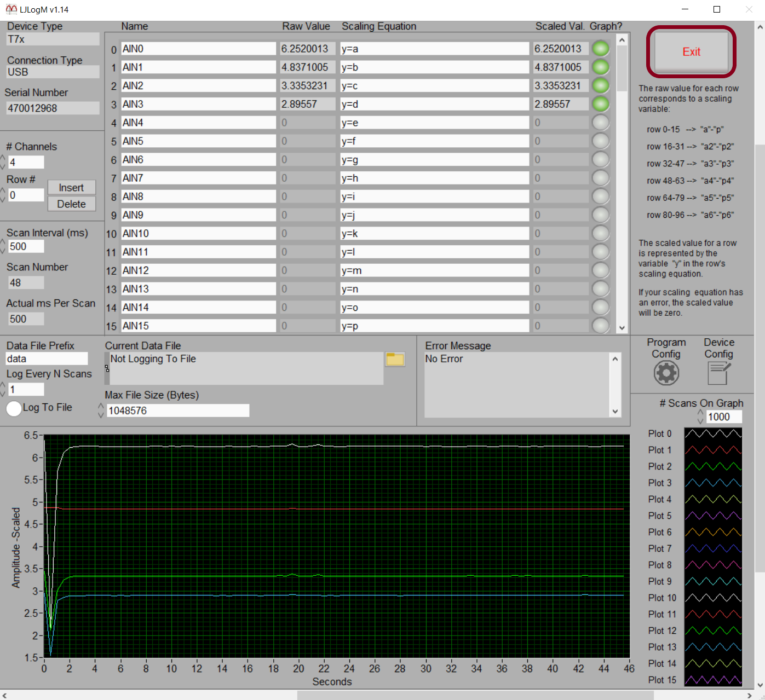Click the Scan Interval stepper arrows
The height and width of the screenshot is (700, 765).
point(3,246)
